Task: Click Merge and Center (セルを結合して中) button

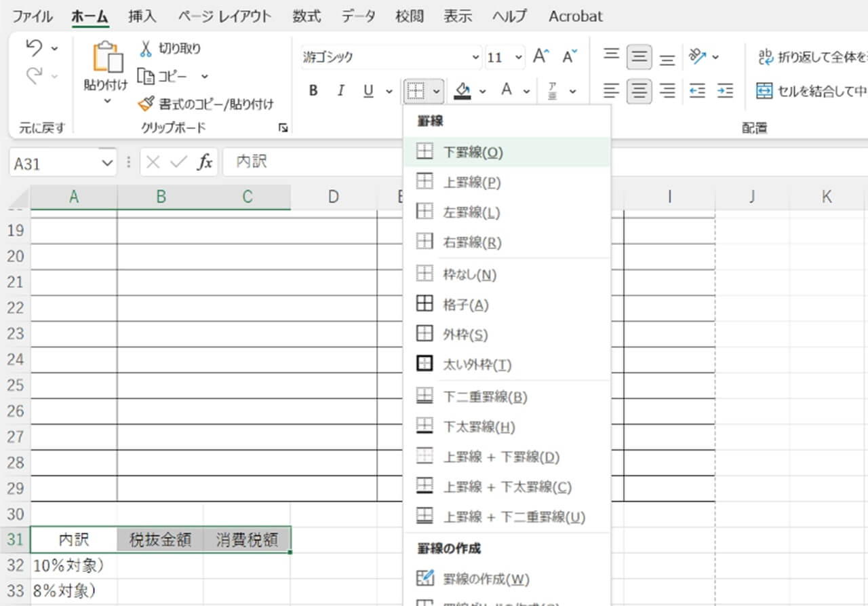Action: (x=812, y=90)
